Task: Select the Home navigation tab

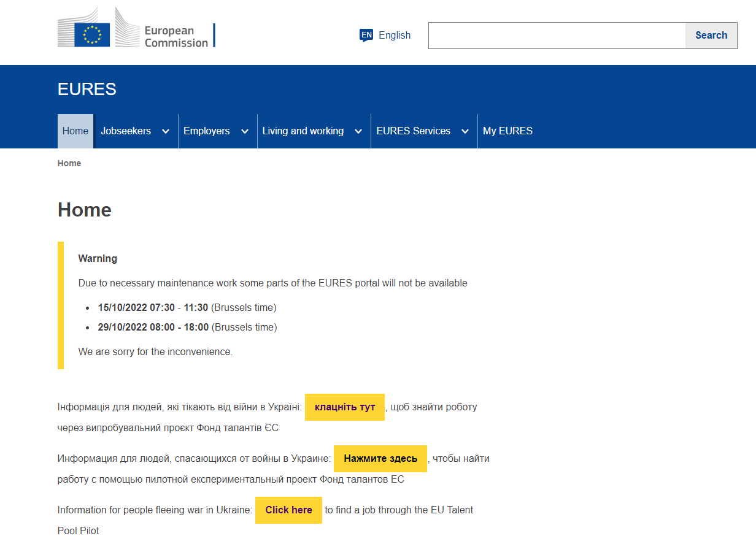Action: (75, 131)
